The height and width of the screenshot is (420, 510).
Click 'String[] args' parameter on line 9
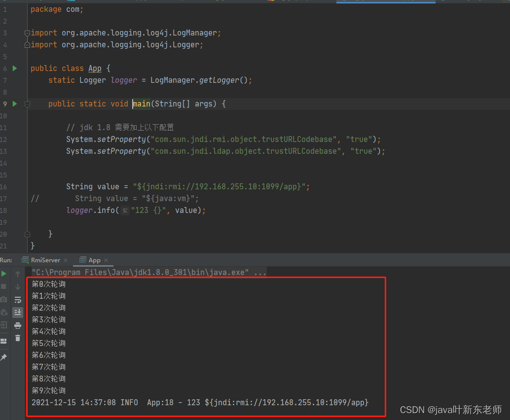183,104
